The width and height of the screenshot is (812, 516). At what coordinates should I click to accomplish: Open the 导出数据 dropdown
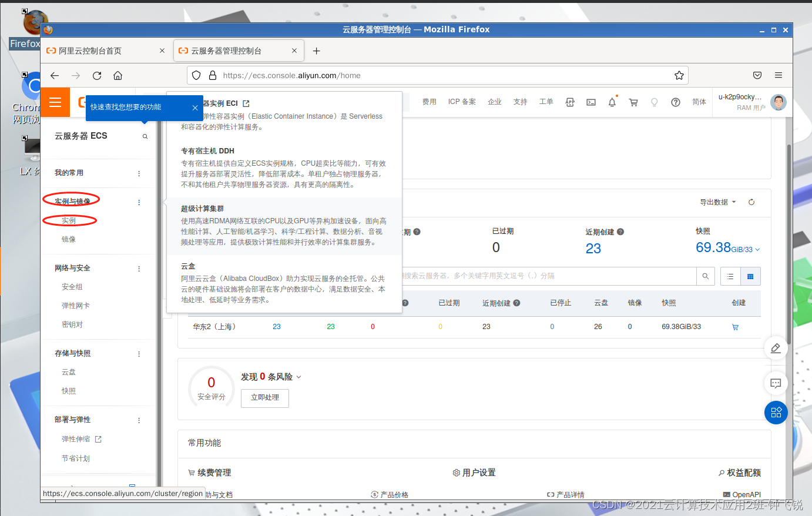tap(718, 202)
